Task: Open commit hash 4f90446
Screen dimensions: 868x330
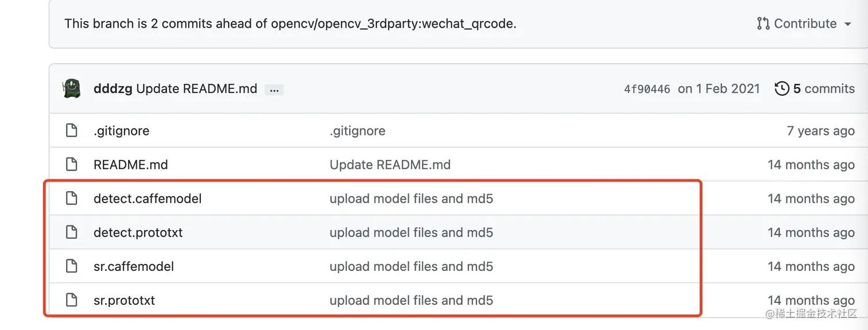Action: click(x=647, y=89)
